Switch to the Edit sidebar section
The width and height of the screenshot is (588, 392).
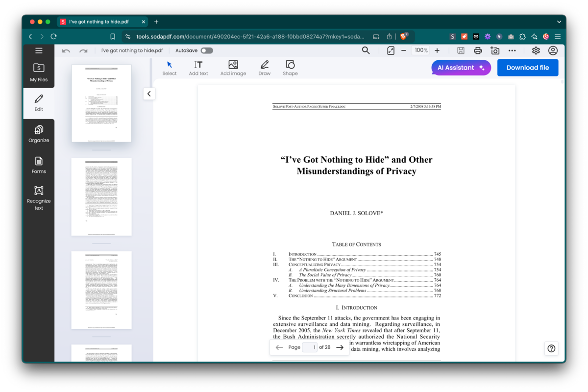point(39,103)
